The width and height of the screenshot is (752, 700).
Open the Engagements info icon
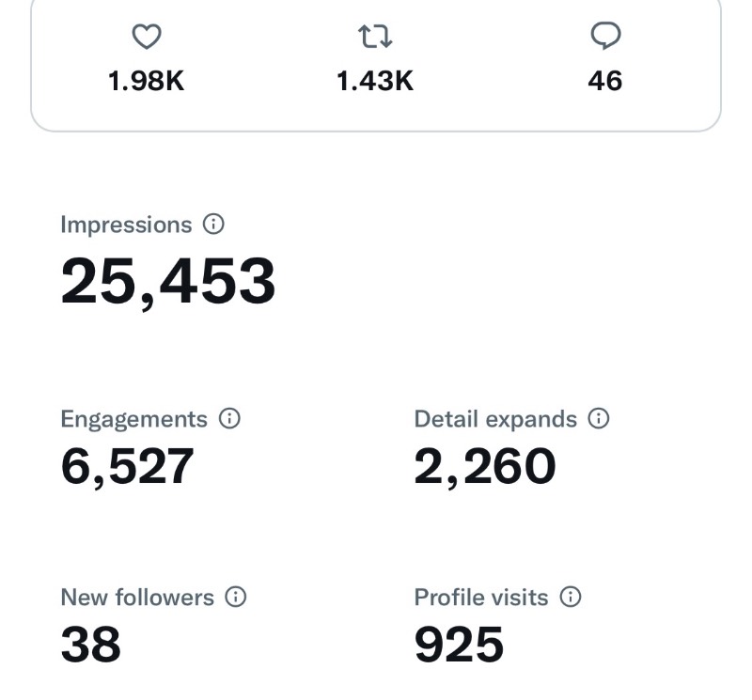click(229, 418)
